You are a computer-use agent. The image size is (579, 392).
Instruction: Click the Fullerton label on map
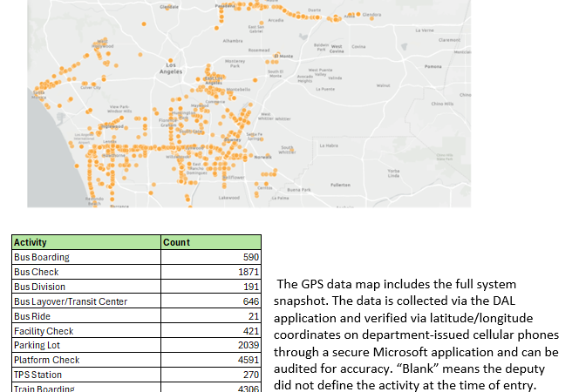pyautogui.click(x=341, y=185)
